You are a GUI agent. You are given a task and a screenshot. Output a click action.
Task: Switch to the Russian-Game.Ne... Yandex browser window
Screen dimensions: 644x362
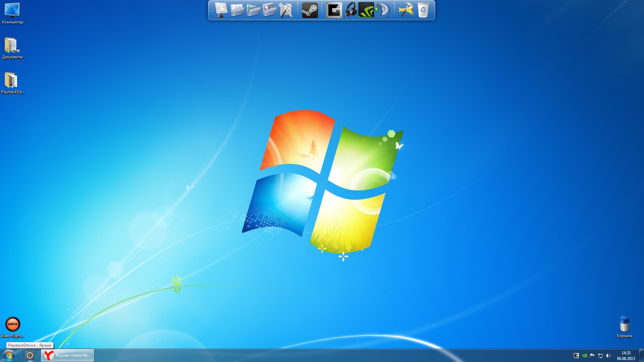pyautogui.click(x=67, y=355)
